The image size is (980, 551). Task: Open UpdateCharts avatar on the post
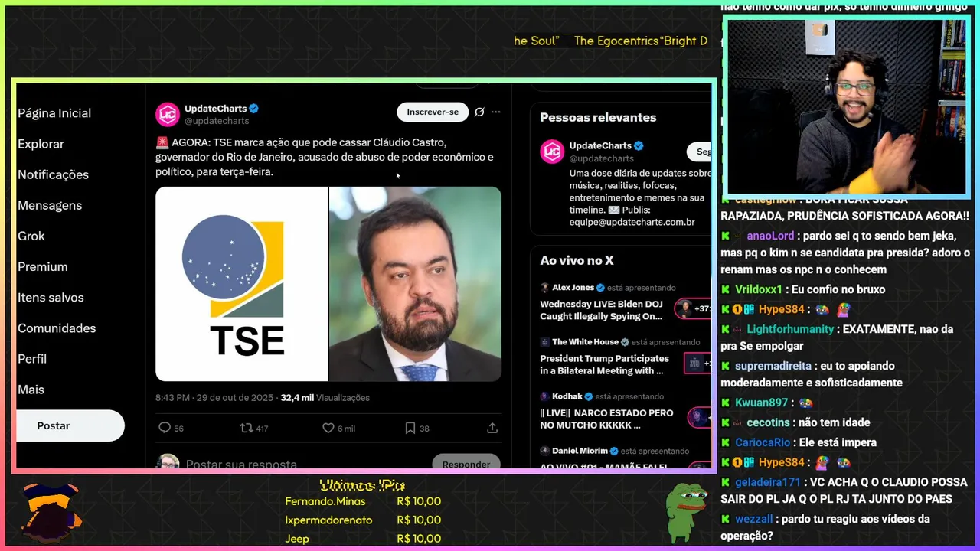pos(168,115)
